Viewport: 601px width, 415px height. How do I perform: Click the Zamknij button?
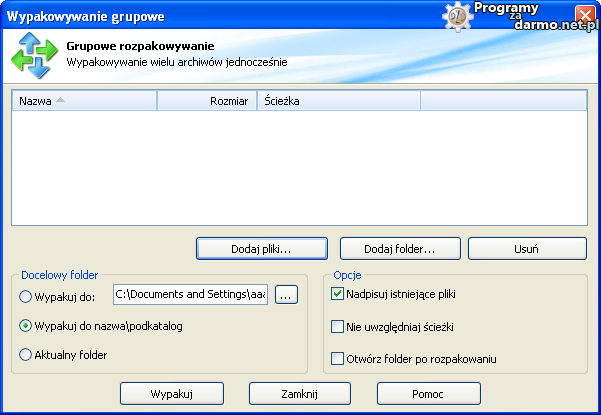click(299, 394)
